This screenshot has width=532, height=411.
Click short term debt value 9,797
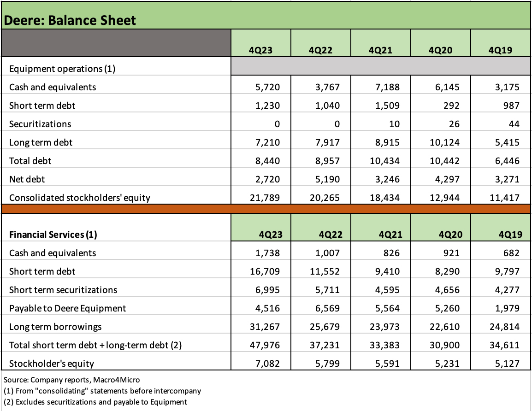(x=507, y=271)
